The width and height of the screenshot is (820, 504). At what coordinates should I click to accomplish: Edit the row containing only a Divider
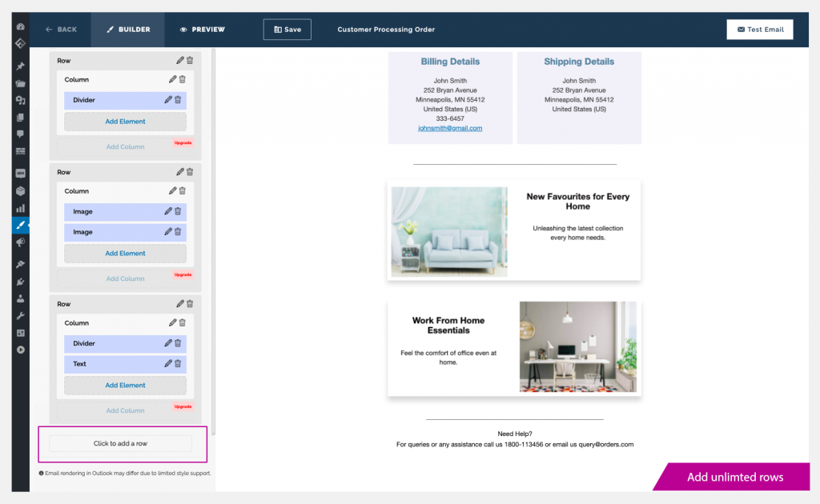(180, 61)
